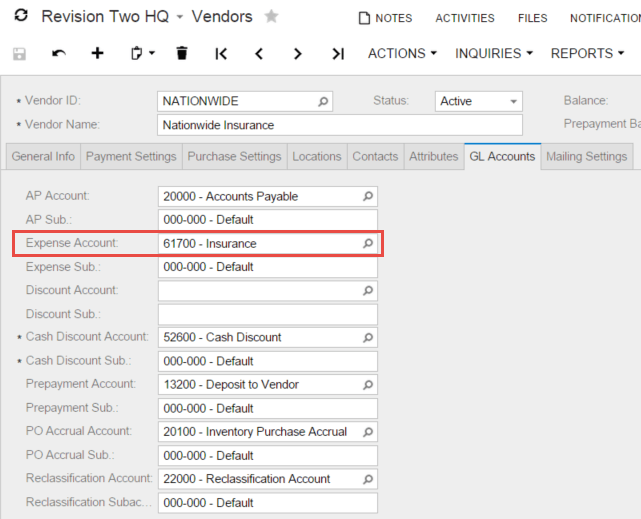
Task: Go to first record
Action: point(221,54)
